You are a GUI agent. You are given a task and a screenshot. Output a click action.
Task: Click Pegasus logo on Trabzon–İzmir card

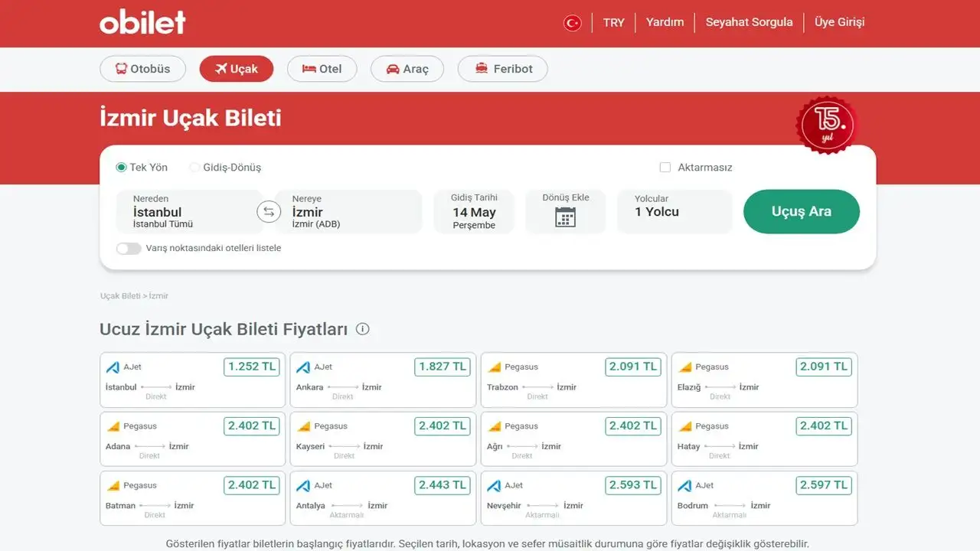[495, 367]
